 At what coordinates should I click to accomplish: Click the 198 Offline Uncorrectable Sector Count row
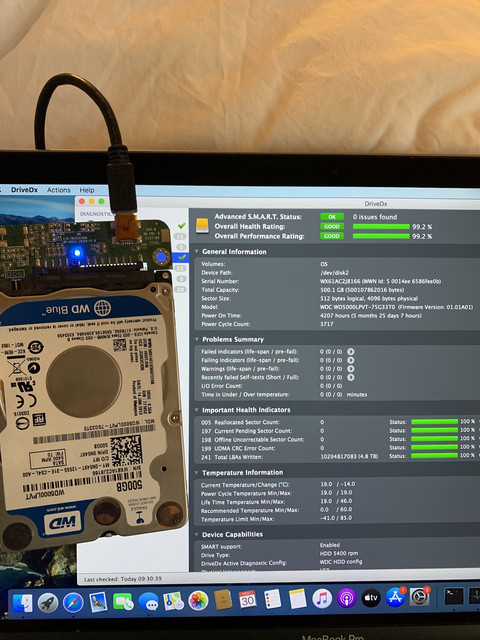(x=253, y=440)
